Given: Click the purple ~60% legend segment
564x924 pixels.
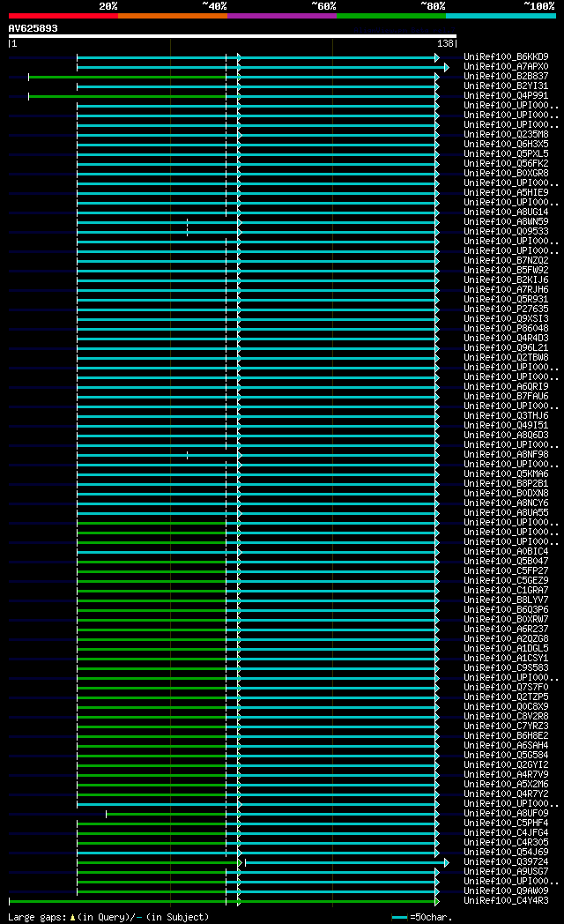Looking at the screenshot, I should [x=281, y=16].
